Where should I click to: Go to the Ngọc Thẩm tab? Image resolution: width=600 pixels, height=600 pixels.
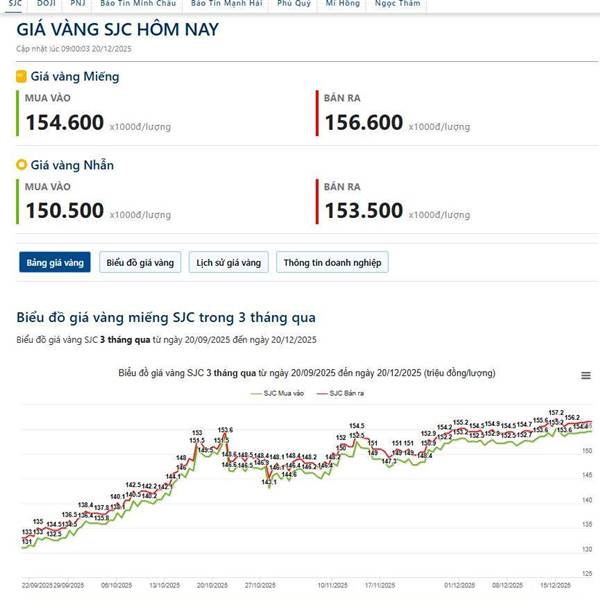397,4
